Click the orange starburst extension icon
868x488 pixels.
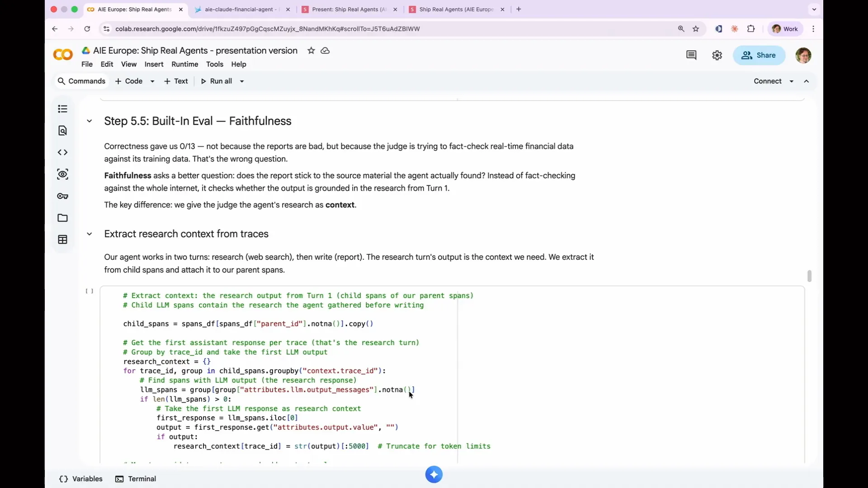[x=735, y=29]
